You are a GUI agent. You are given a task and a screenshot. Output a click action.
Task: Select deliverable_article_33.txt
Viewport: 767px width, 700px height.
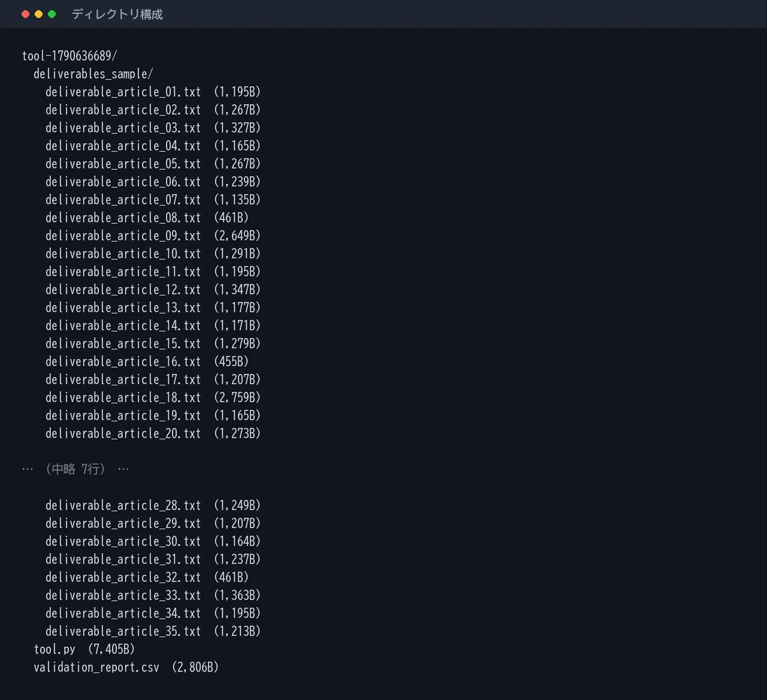pos(123,595)
